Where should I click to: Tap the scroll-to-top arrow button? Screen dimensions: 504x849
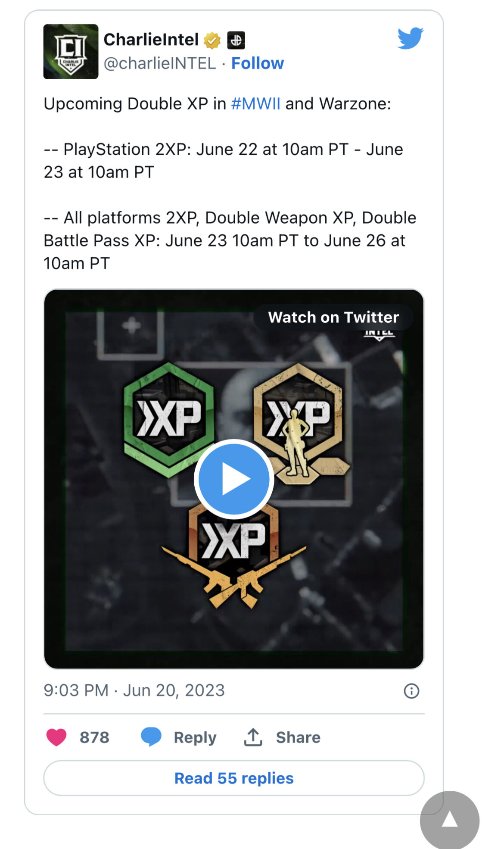point(450,820)
